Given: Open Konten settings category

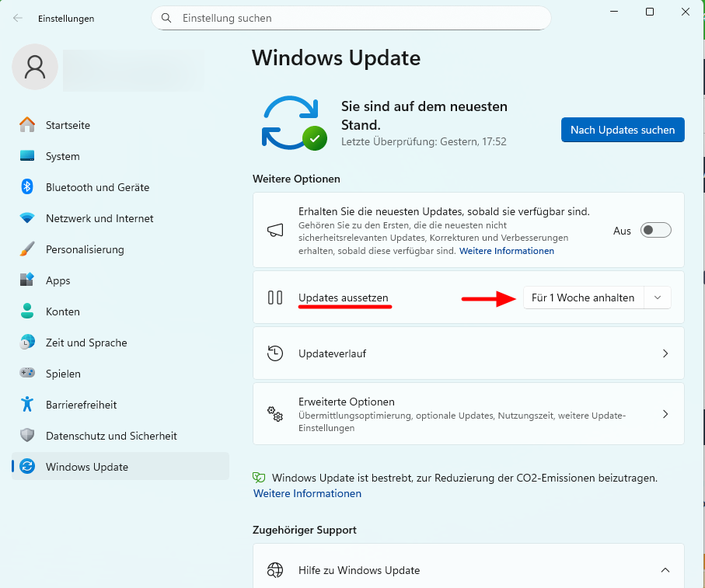Looking at the screenshot, I should [x=120, y=311].
